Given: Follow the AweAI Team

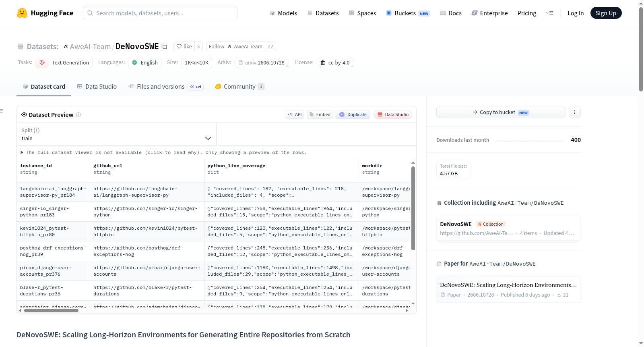Looking at the screenshot, I should click(235, 46).
